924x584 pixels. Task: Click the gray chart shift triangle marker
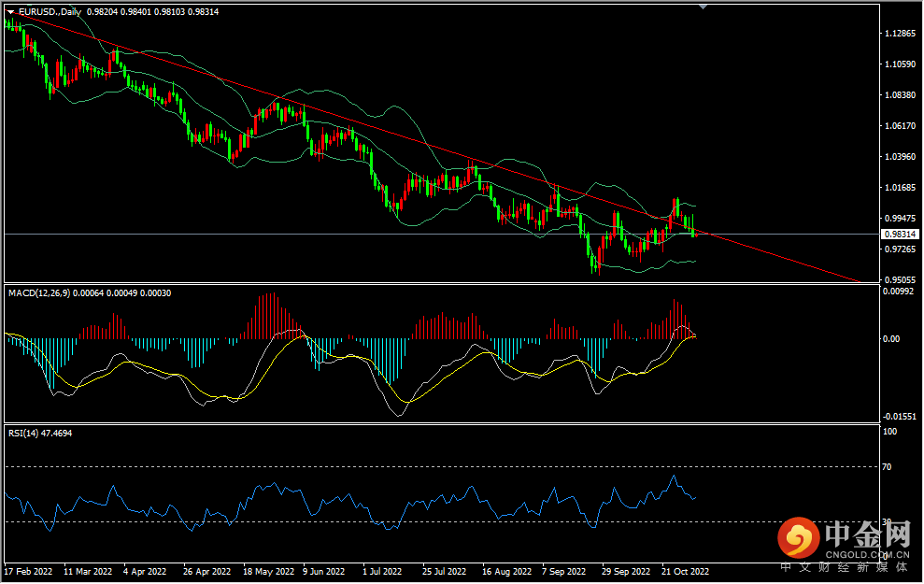(704, 7)
